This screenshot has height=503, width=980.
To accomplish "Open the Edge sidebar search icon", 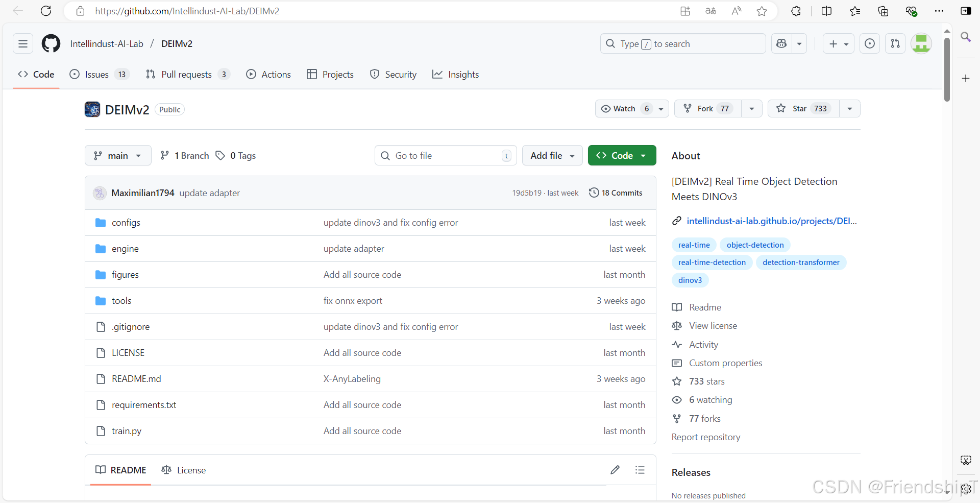I will 966,37.
